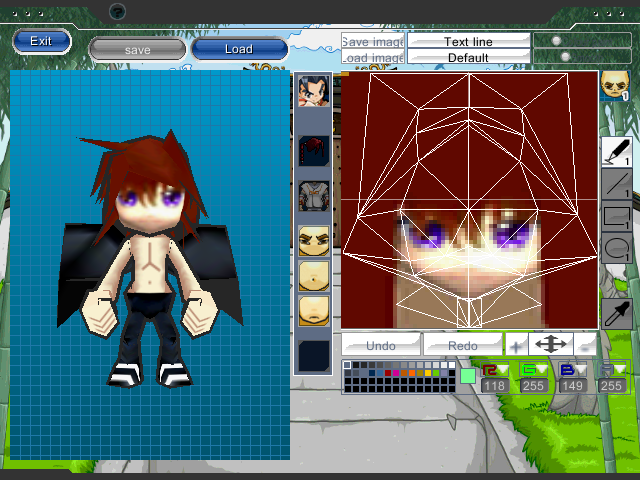The width and height of the screenshot is (640, 480).
Task: Select the ellipse shape tool
Action: coord(616,247)
